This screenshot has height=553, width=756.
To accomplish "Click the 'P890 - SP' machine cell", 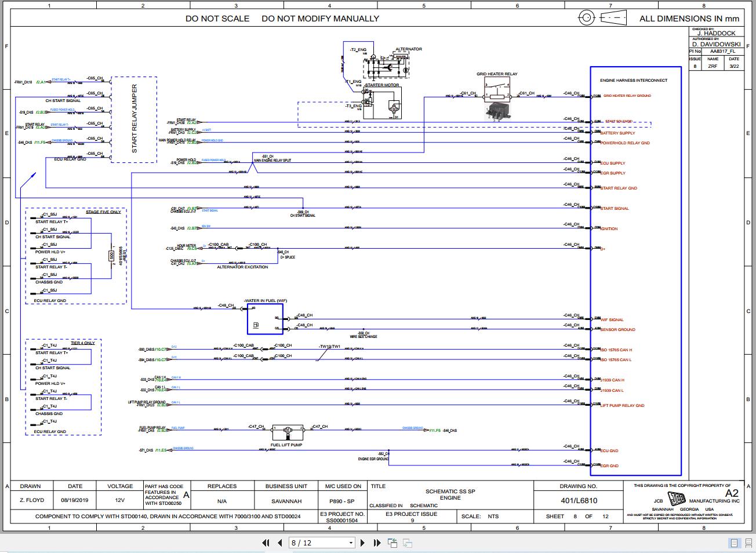I will coord(342,501).
